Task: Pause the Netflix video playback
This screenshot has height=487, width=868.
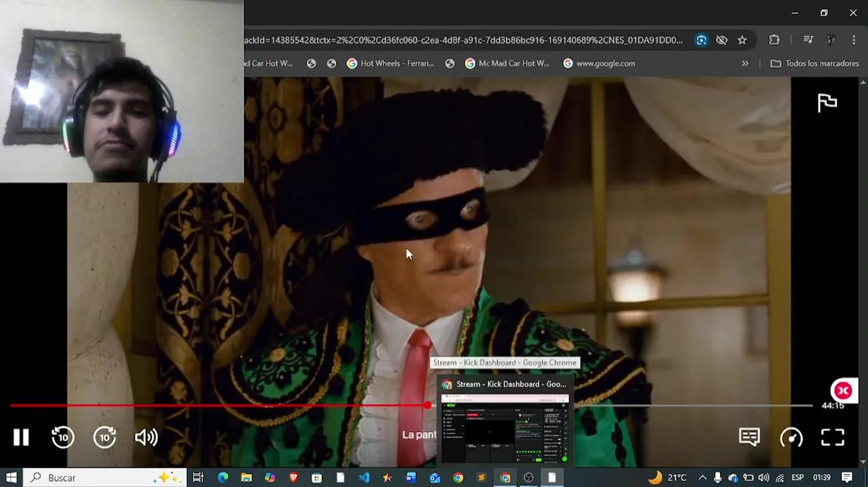Action: pyautogui.click(x=21, y=438)
